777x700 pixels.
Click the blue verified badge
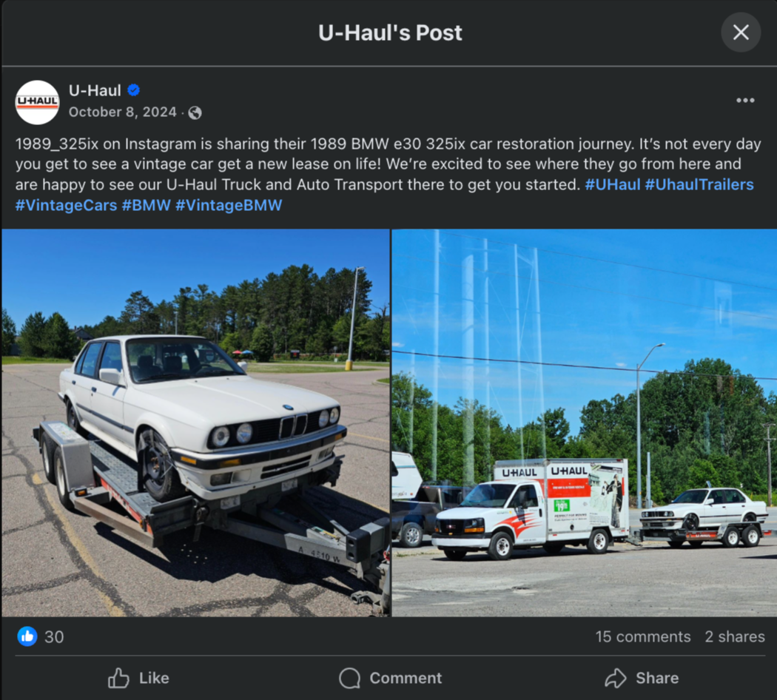(134, 90)
